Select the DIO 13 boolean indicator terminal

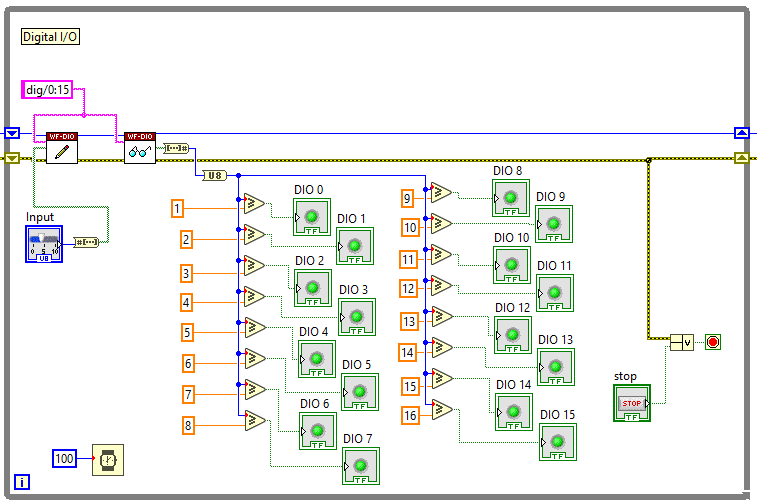click(556, 367)
